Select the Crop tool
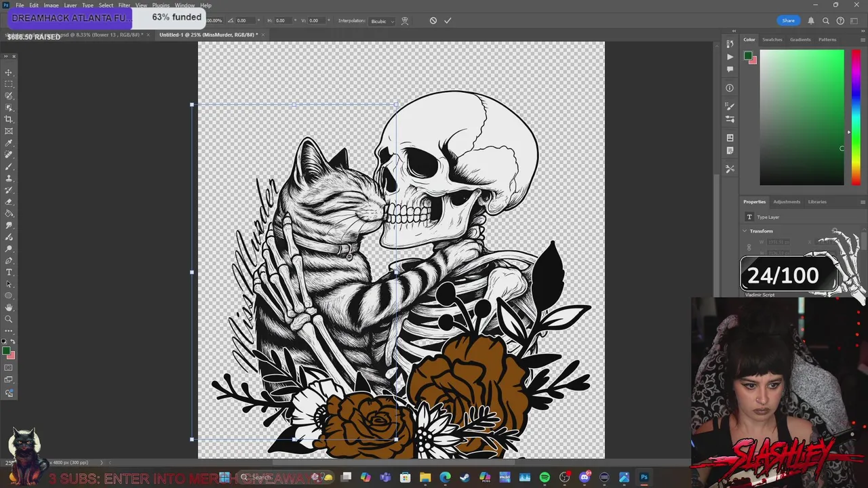The height and width of the screenshot is (488, 868). [9, 119]
